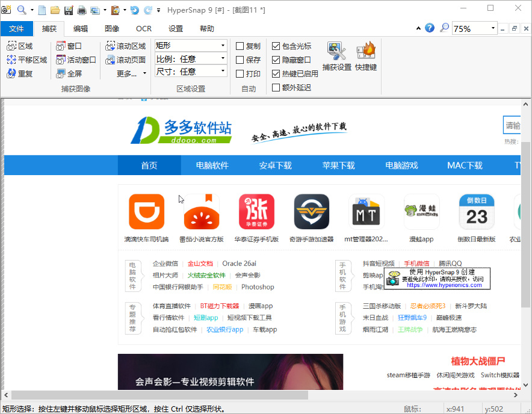Expand dropdown arrow beside clipboard icon

[x=125, y=10]
